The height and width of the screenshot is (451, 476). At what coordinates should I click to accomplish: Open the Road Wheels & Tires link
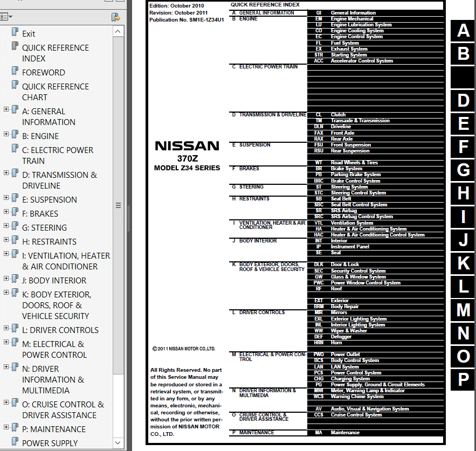pos(354,163)
